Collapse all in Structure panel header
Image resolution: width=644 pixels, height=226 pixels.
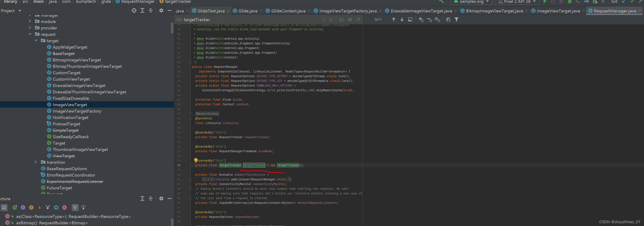[150, 198]
